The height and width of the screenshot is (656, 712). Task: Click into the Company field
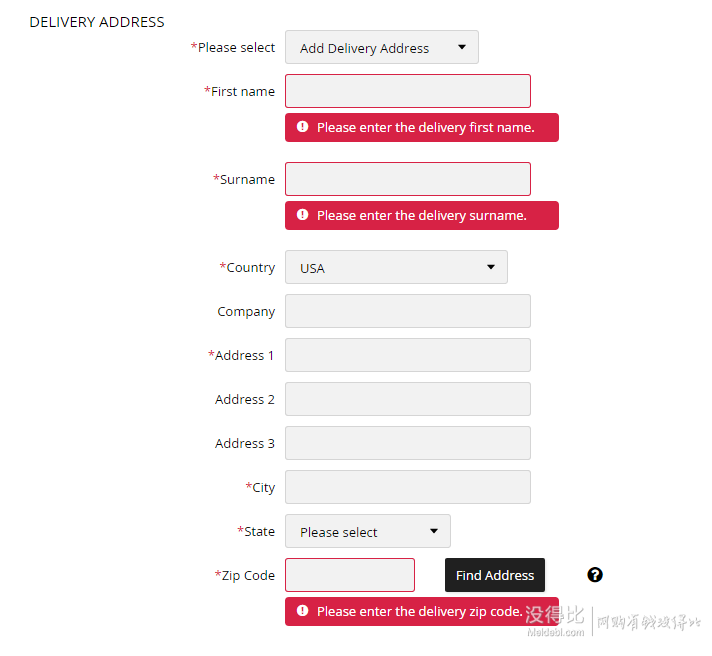tap(408, 311)
